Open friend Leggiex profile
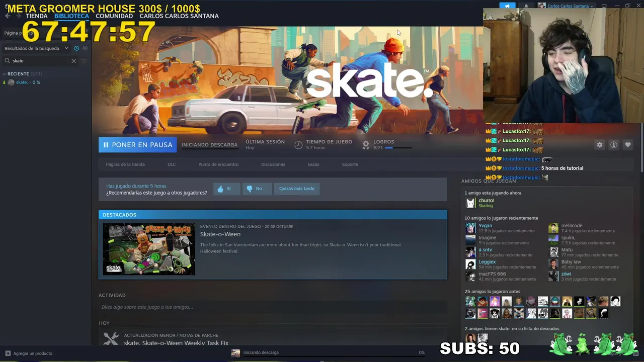644x362 pixels. pyautogui.click(x=487, y=262)
